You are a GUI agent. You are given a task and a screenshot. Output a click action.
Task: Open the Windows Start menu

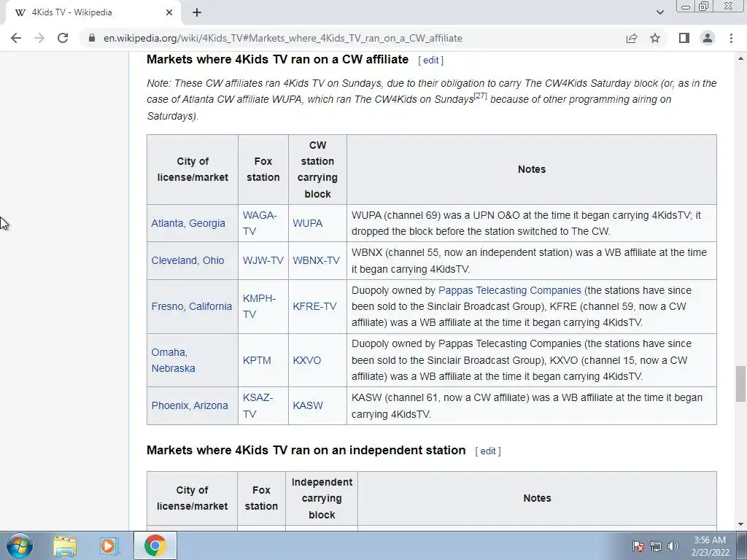[20, 545]
